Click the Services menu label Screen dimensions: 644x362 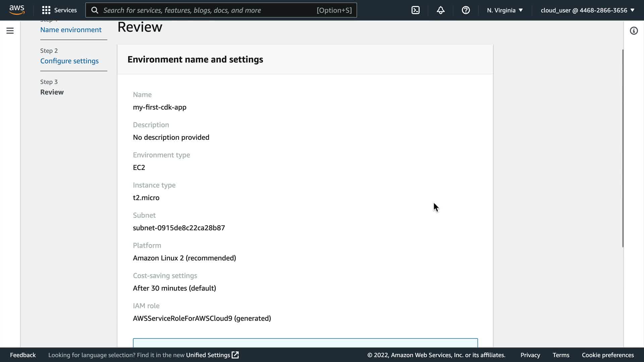point(65,10)
